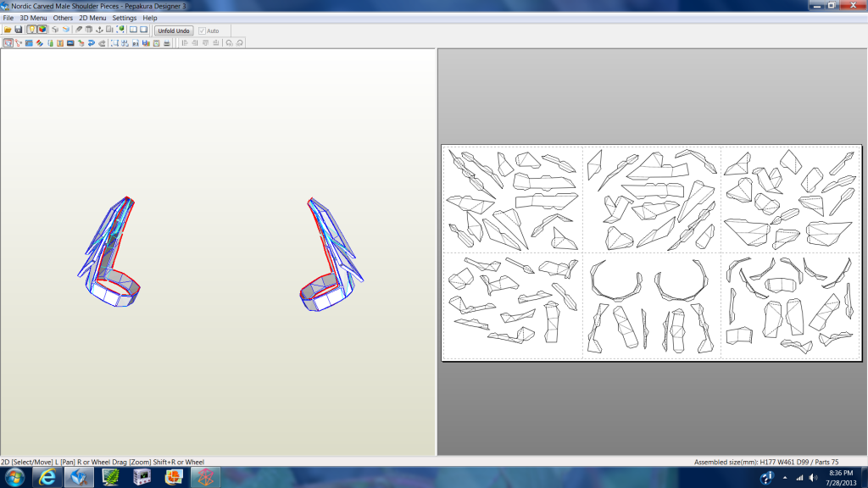The height and width of the screenshot is (488, 868).
Task: Click the blue window panel tool icon
Action: (29, 42)
